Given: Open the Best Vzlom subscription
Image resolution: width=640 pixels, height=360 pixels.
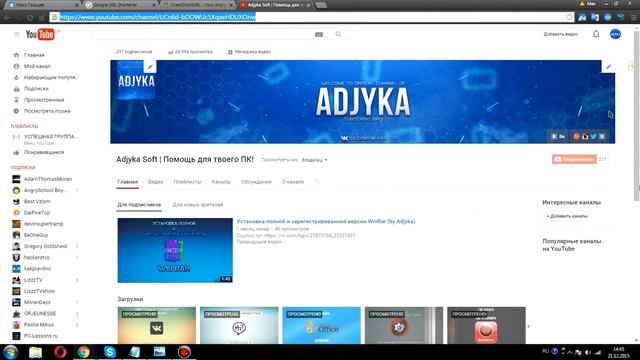Looking at the screenshot, I should pyautogui.click(x=37, y=201).
